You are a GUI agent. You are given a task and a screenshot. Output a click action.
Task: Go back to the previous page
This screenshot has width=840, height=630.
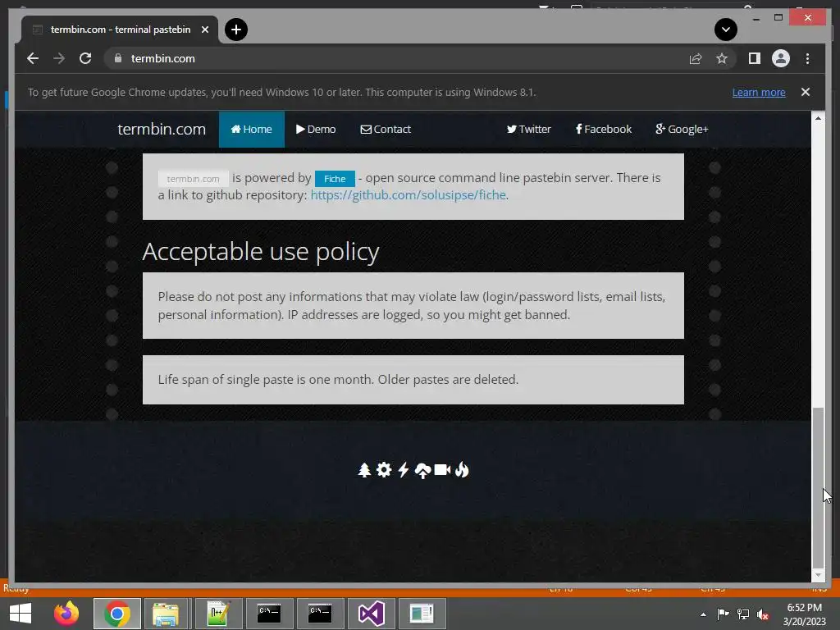(x=33, y=58)
